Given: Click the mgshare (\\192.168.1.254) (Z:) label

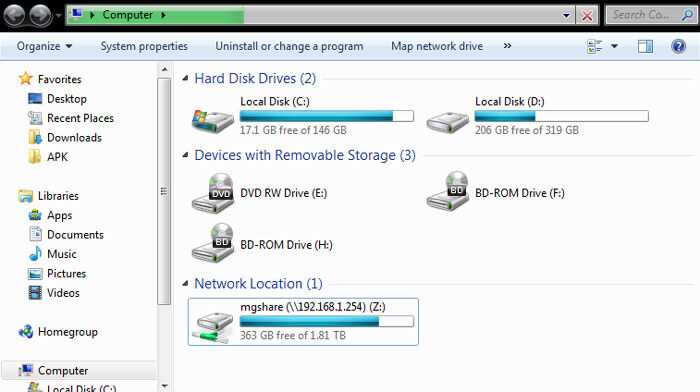Looking at the screenshot, I should pos(313,307).
